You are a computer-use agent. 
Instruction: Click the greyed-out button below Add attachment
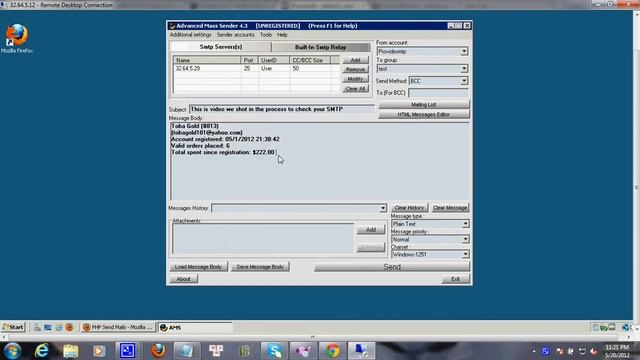(x=371, y=247)
